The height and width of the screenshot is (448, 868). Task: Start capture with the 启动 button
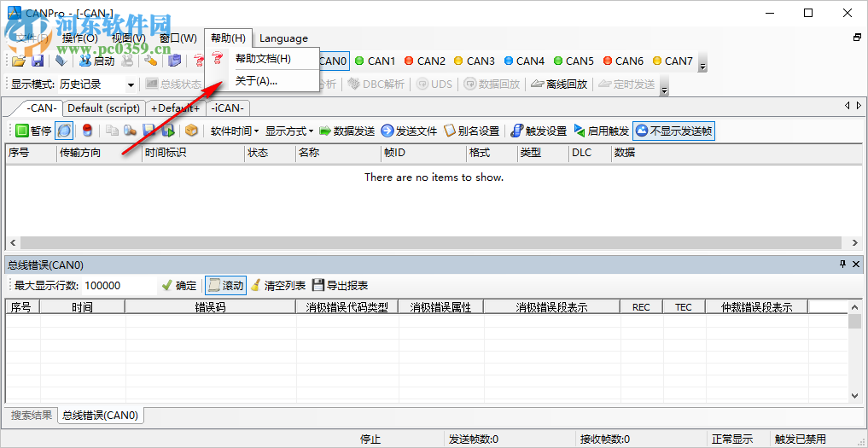pos(97,61)
